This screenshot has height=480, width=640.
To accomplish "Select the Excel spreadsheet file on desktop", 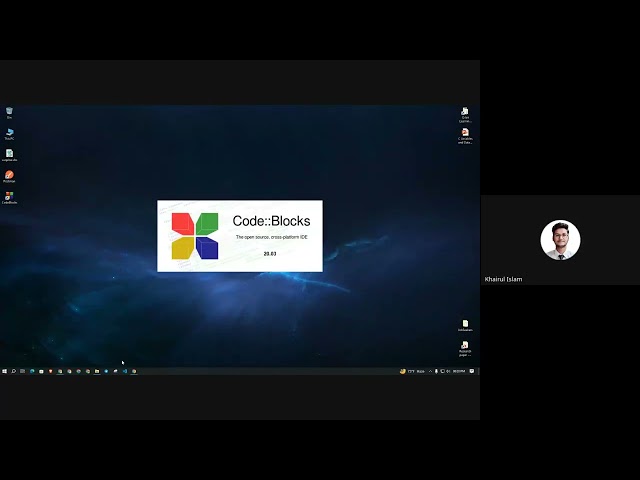I will click(x=9, y=155).
